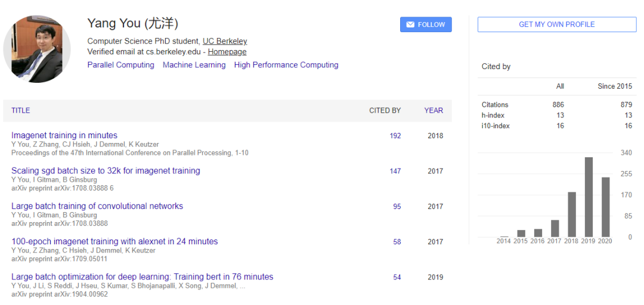Viewport: 644px width, 305px height.
Task: Open "Imagenet training in minutes" paper
Action: [64, 135]
